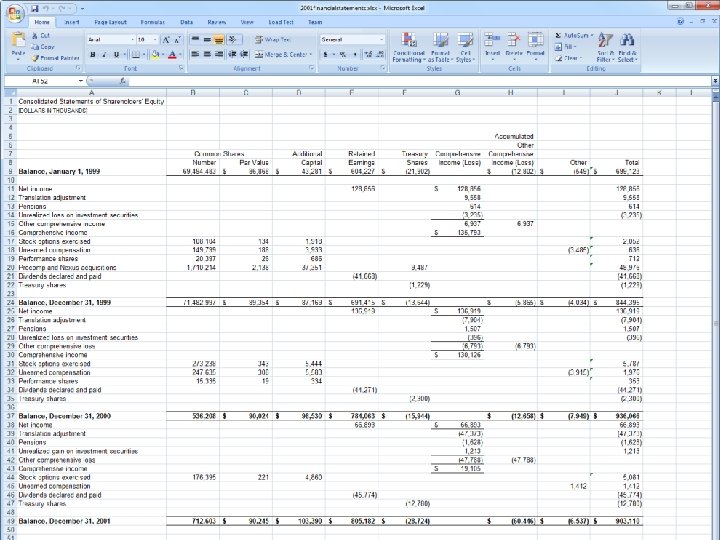The width and height of the screenshot is (720, 540).
Task: Open the Fill menu
Action: coord(566,47)
